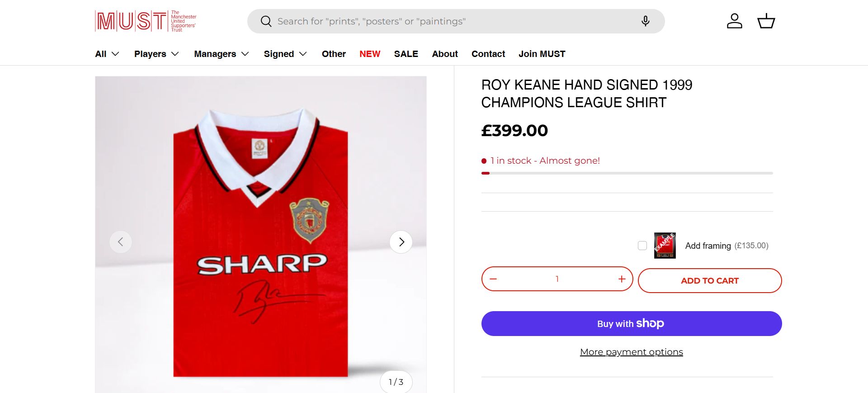Expand the Players dropdown menu
The width and height of the screenshot is (868, 393).
click(x=156, y=54)
